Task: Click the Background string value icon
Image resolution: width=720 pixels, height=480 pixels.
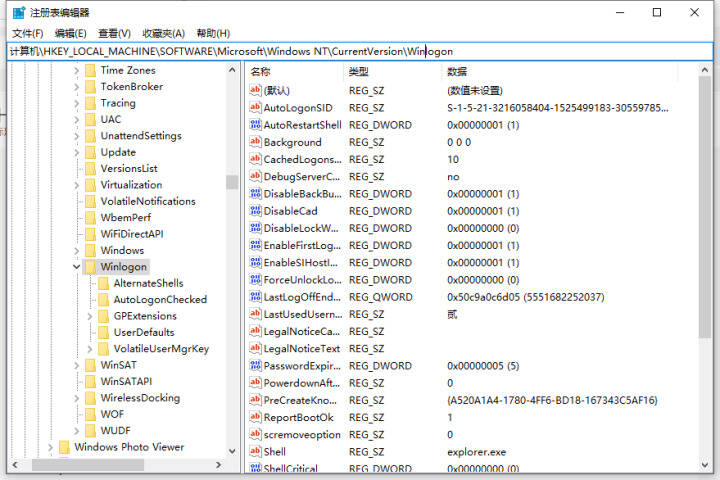Action: coord(255,142)
